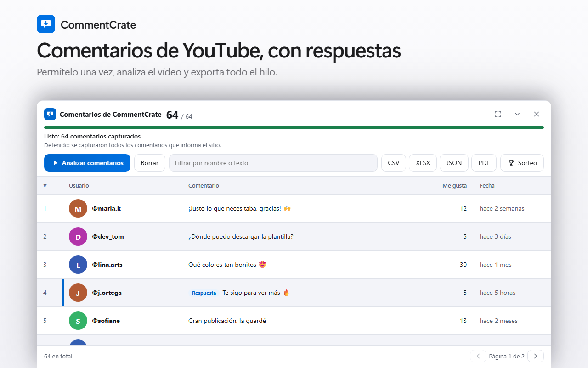Open the Sorteo giveaway button
Viewport: 588px width, 368px height.
coord(522,163)
